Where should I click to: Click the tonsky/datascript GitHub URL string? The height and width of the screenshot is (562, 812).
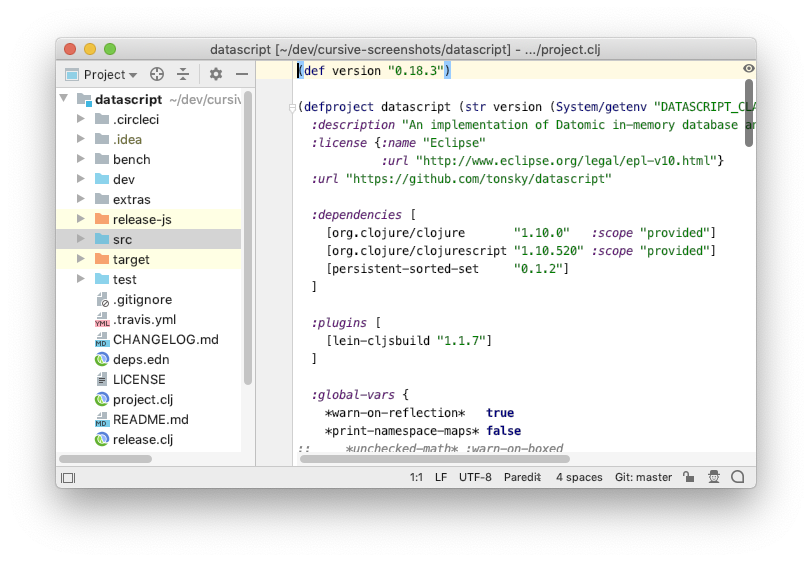click(478, 179)
